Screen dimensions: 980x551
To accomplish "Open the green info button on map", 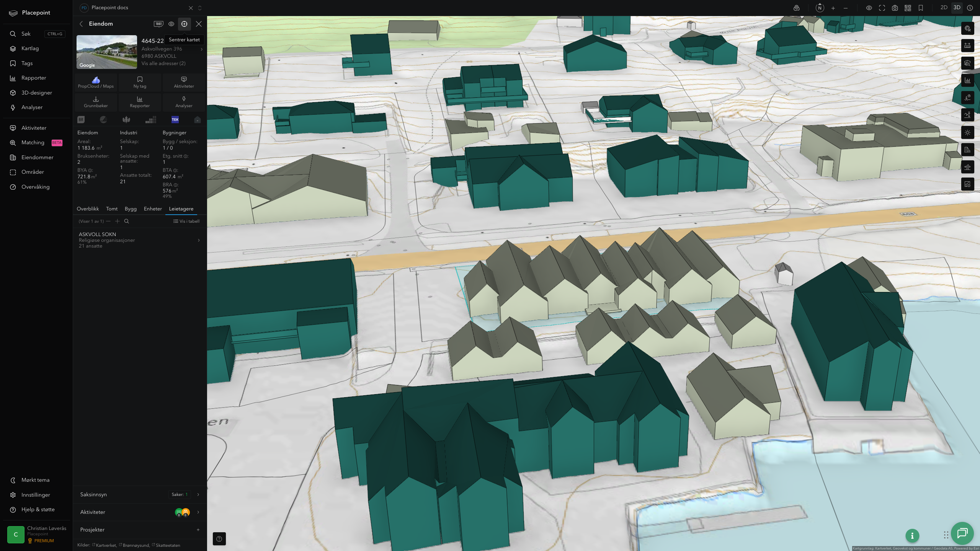I will [912, 536].
